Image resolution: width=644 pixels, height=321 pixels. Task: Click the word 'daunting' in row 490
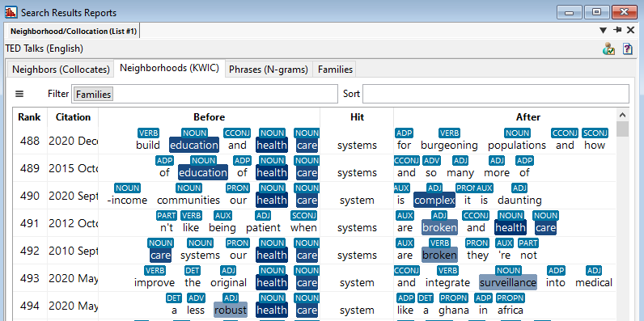(519, 201)
